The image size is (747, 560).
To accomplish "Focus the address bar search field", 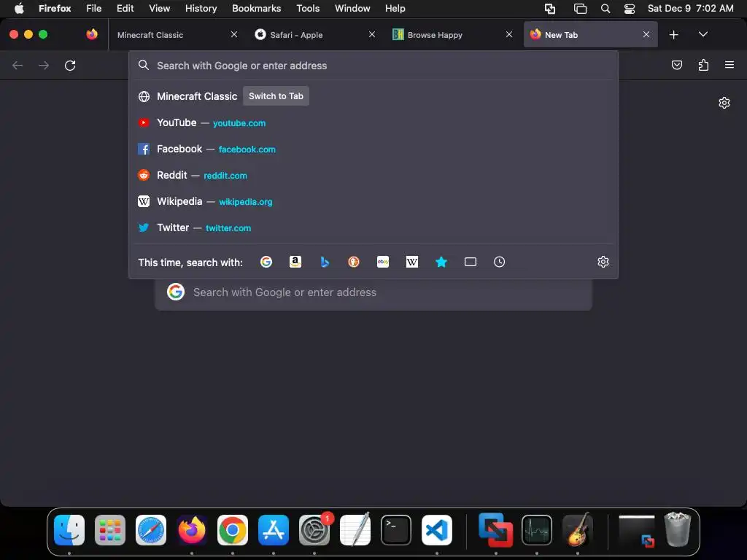I will click(x=373, y=66).
